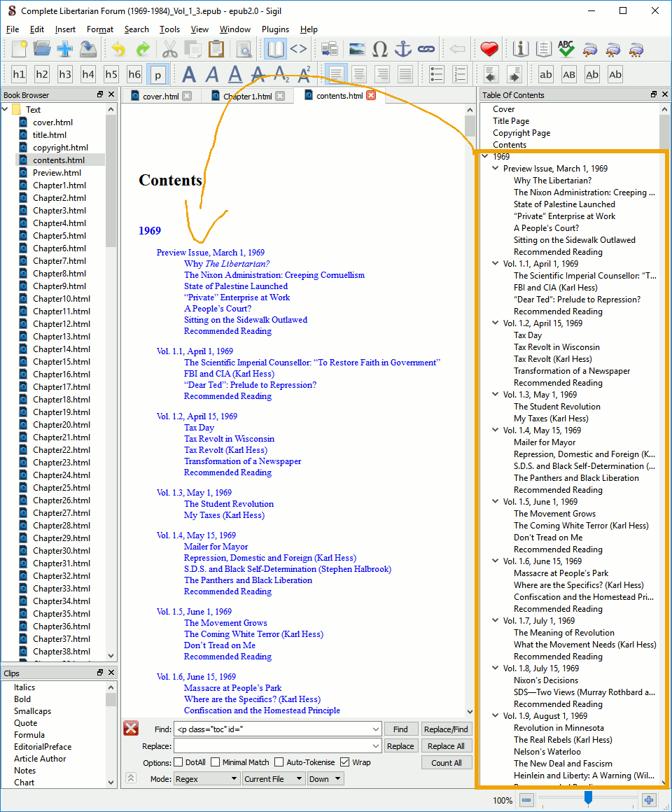Open the Metadata Editor info icon
Image resolution: width=672 pixels, height=812 pixels.
point(520,49)
